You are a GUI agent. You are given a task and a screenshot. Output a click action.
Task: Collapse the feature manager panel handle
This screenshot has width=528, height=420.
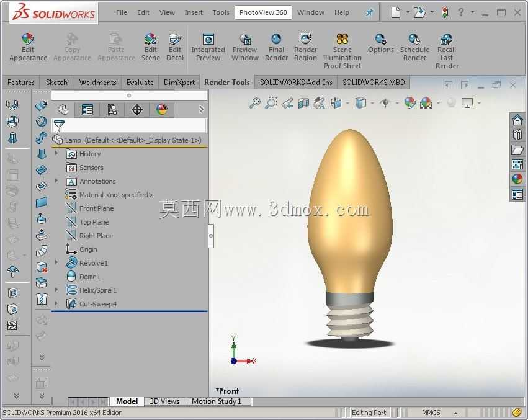coord(211,236)
